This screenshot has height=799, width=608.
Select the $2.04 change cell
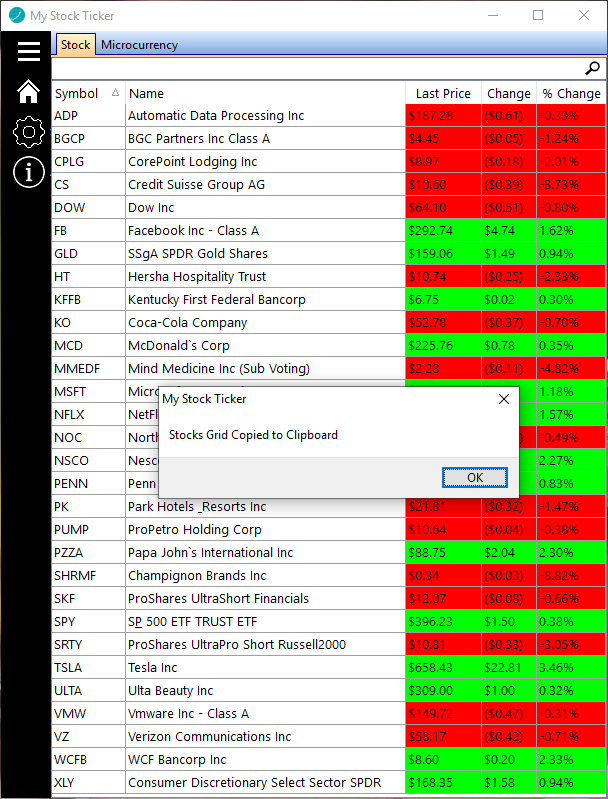509,552
